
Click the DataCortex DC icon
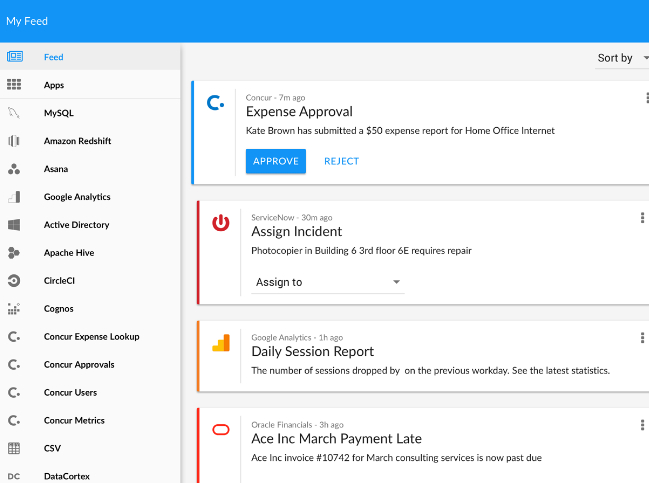tap(14, 476)
